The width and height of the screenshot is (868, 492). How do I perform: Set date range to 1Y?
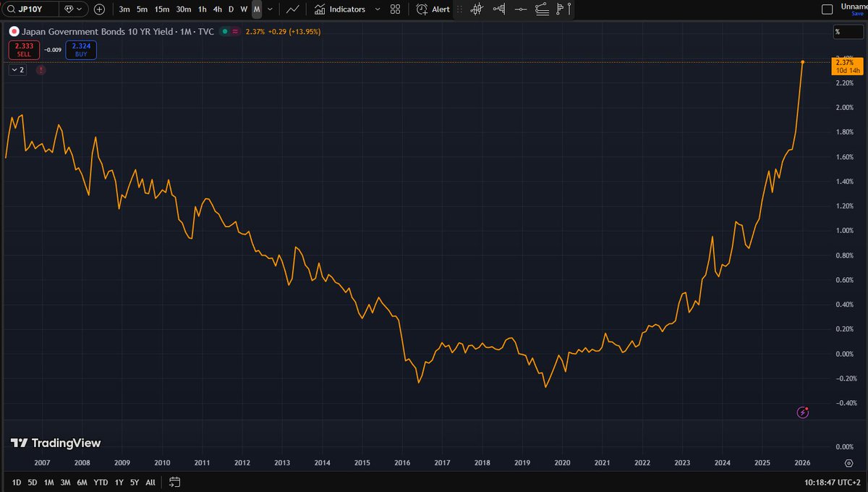coord(119,482)
